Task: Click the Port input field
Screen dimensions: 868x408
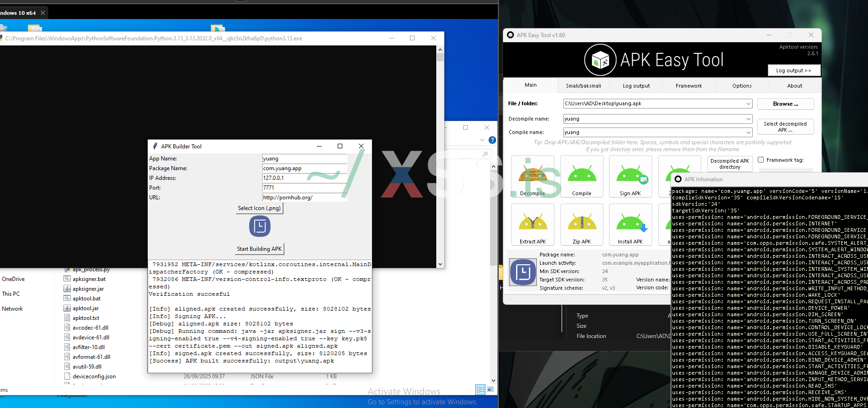Action: tap(304, 188)
